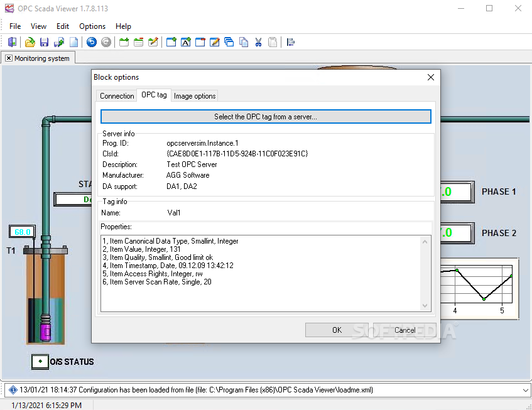Click the ClsId value text
Viewport: 532px width, 410px height.
tap(237, 154)
